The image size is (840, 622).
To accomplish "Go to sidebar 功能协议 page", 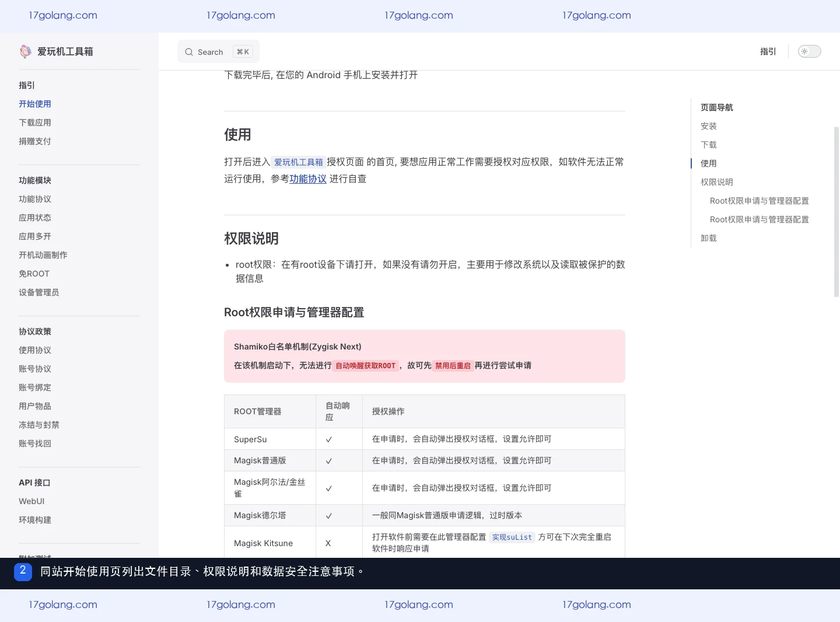I will [x=35, y=199].
